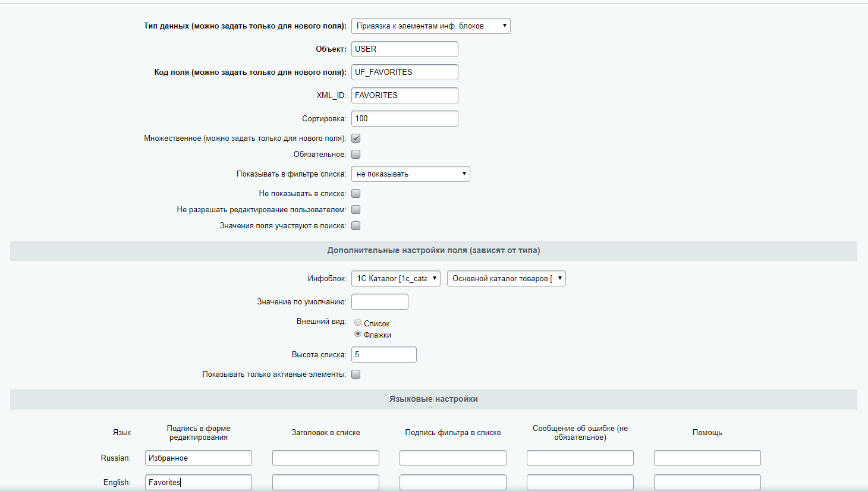Click the sort order field with 100
Screen dimensions: 868x491
404,119
